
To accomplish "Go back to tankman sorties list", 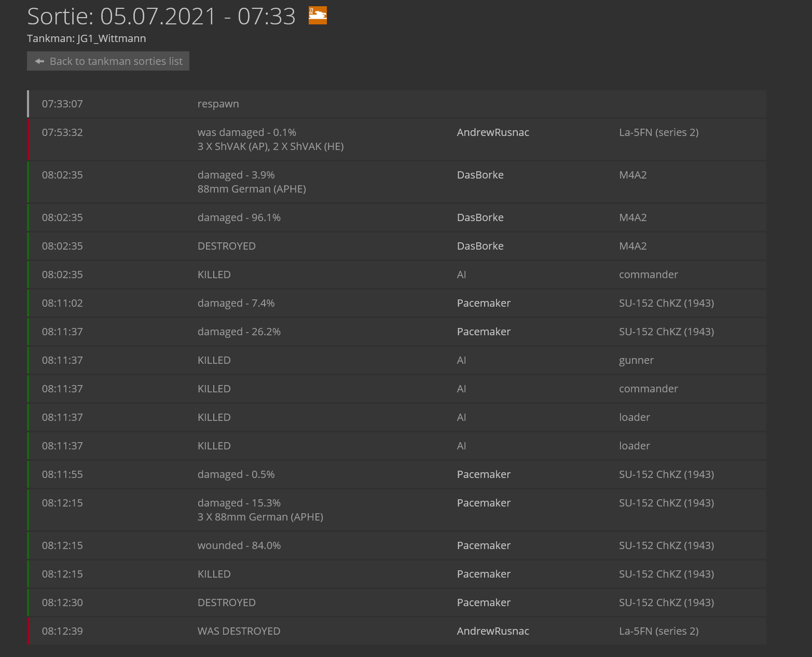I will point(108,61).
